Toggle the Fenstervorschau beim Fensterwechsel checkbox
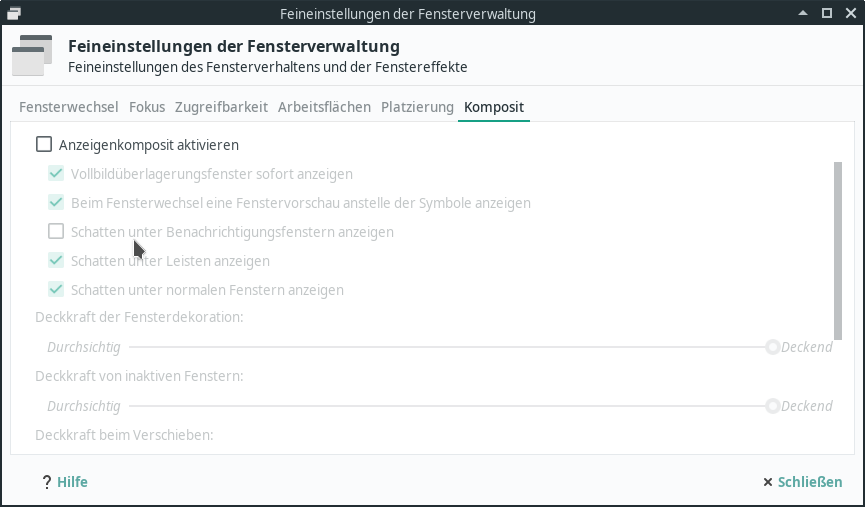The image size is (865, 507). coord(57,203)
